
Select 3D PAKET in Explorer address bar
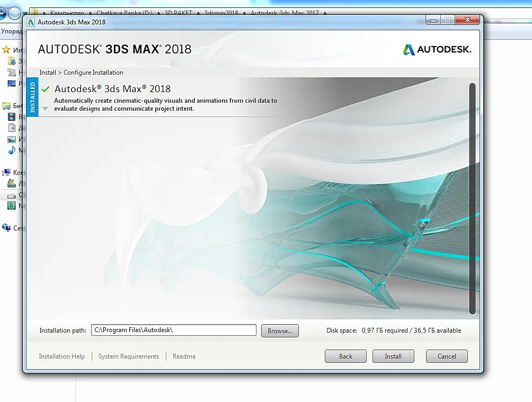pyautogui.click(x=179, y=13)
